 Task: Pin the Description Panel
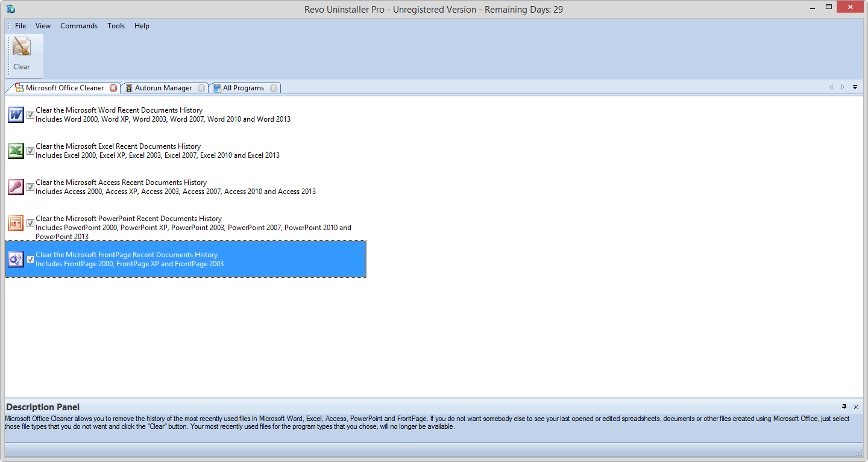coord(844,407)
